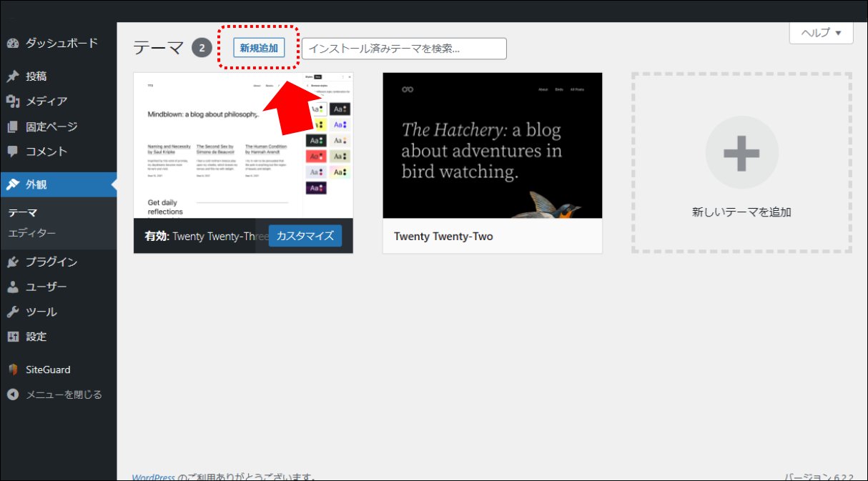Click the settings icon beside 設定
The width and height of the screenshot is (868, 481).
click(x=13, y=337)
